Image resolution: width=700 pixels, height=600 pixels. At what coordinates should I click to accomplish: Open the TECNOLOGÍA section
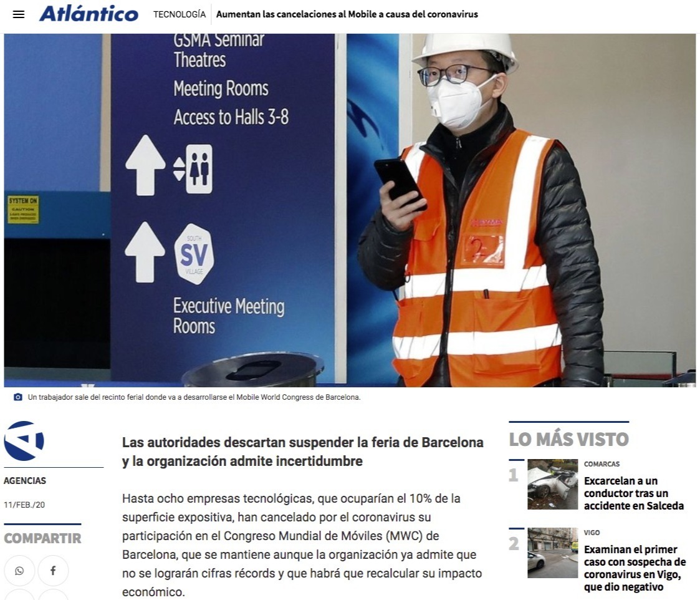click(180, 14)
